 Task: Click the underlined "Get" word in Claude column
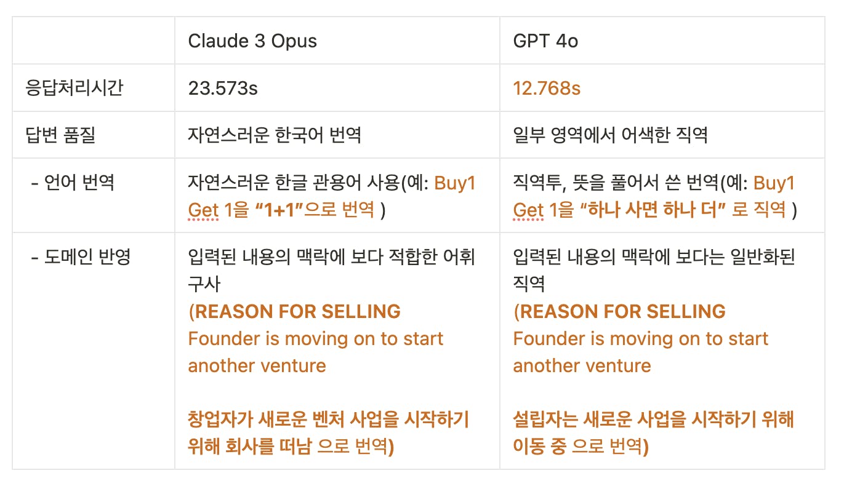tap(203, 210)
